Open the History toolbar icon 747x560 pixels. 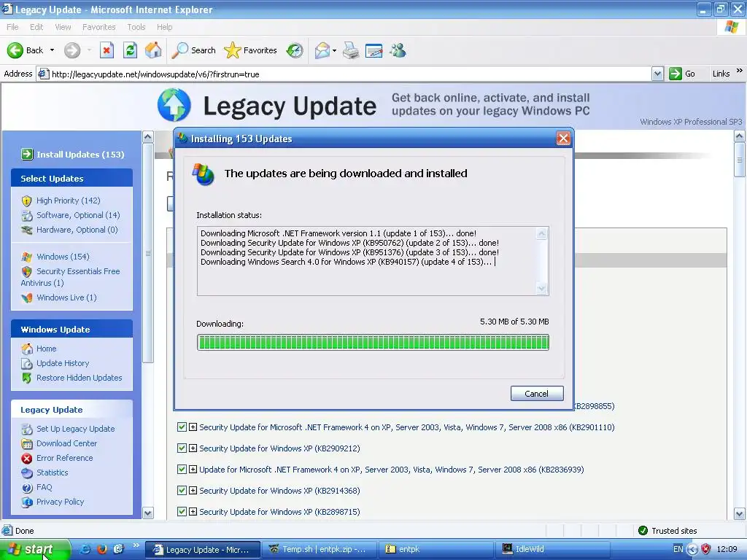pos(295,50)
